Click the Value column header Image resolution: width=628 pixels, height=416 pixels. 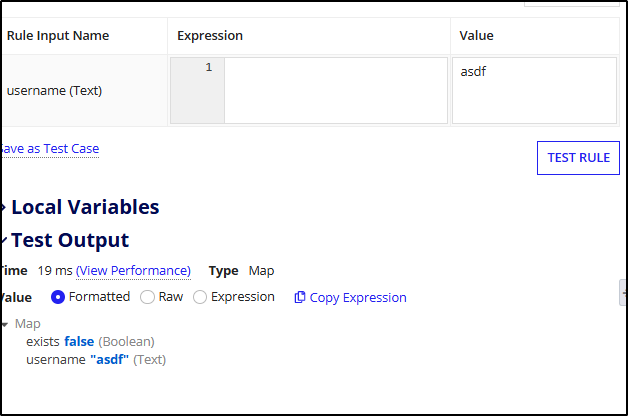(476, 36)
